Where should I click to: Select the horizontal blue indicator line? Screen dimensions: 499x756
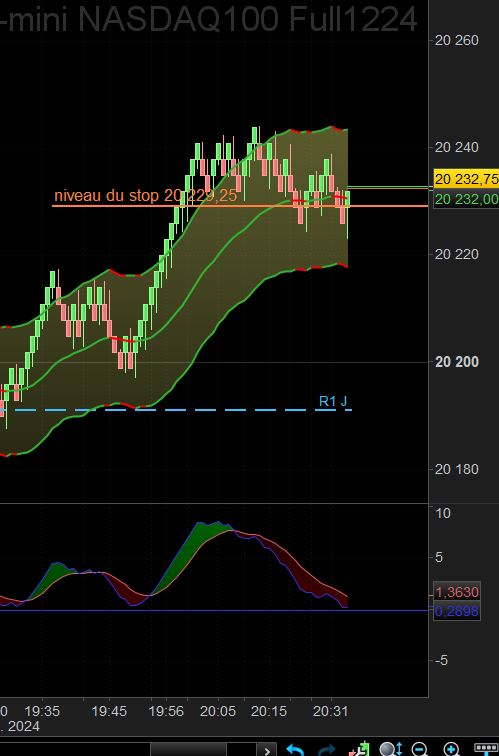(214, 610)
